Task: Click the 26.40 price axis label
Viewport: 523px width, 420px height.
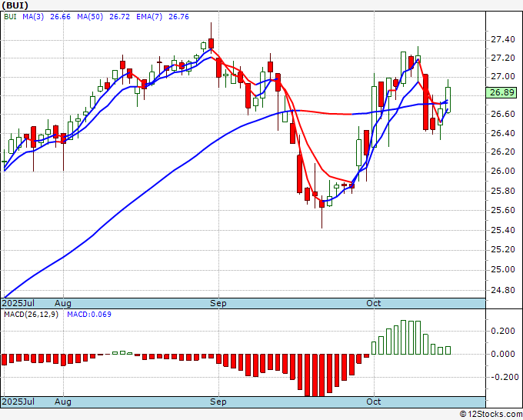Action: point(503,133)
